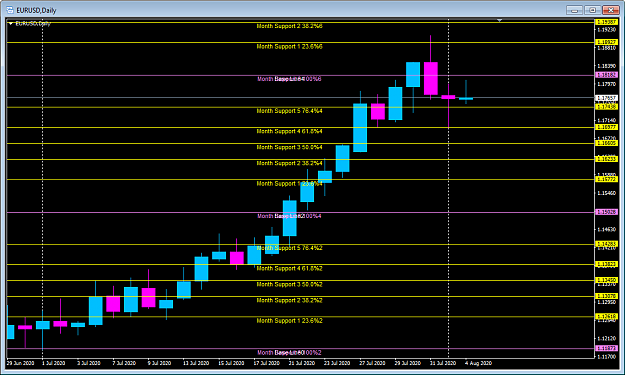
Task: Select the Month Support 4 61.8%2 label
Action: tap(289, 268)
